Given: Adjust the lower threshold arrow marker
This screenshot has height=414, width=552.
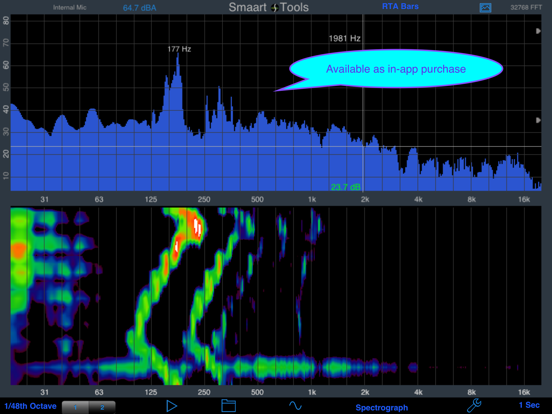Looking at the screenshot, I should (x=538, y=120).
